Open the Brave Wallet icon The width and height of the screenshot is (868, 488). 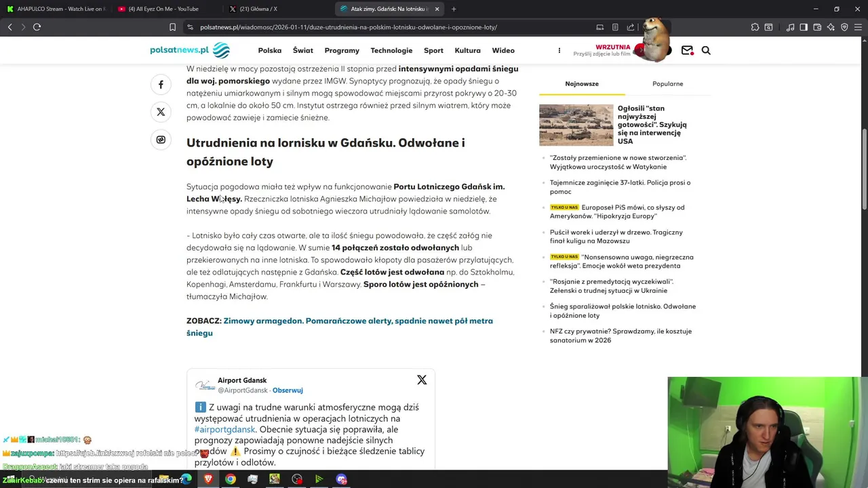point(817,27)
